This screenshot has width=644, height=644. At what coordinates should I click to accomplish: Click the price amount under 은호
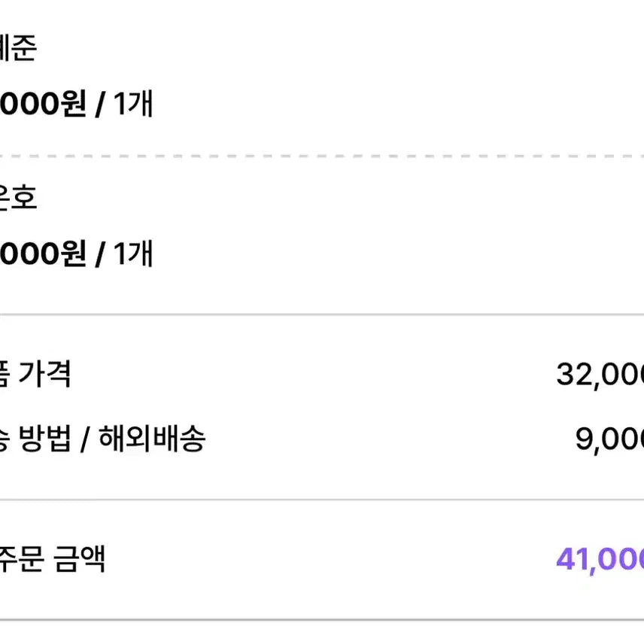[x=43, y=254]
